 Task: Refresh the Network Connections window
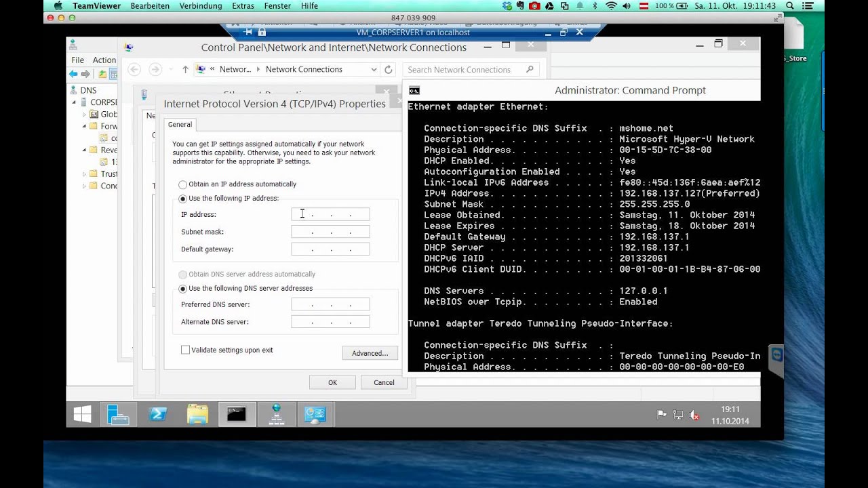(x=389, y=69)
